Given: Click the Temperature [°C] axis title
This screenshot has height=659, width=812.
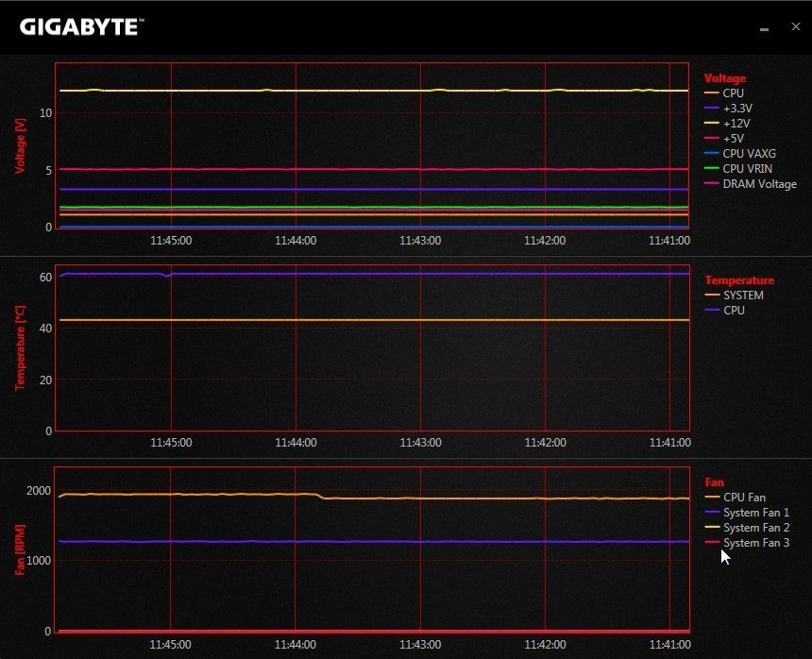Looking at the screenshot, I should [20, 347].
